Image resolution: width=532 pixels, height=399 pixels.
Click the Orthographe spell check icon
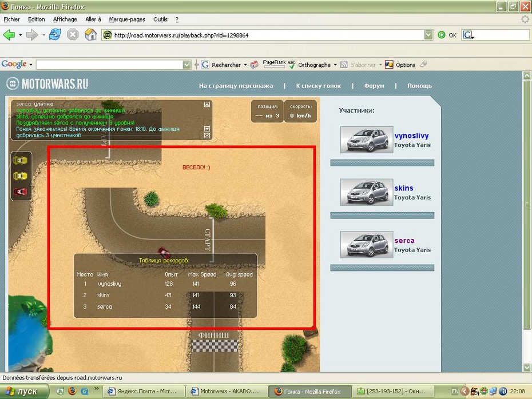pyautogui.click(x=291, y=65)
